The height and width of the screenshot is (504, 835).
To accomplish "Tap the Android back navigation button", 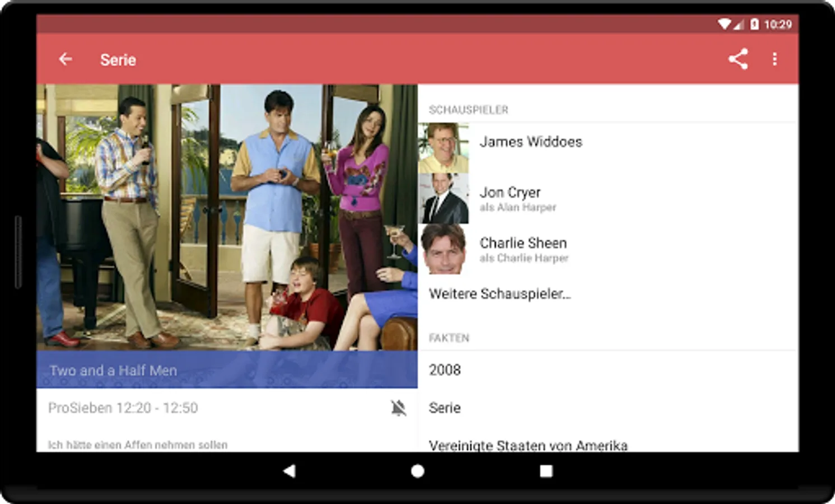I will click(289, 471).
